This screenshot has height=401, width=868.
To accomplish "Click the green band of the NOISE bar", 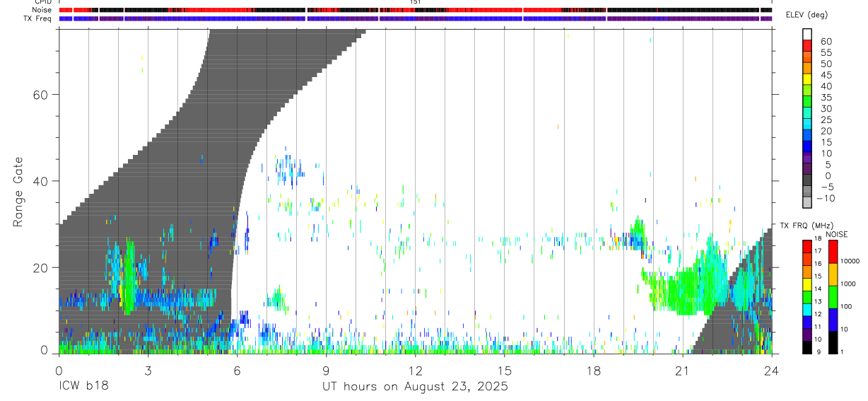I will pyautogui.click(x=833, y=297).
